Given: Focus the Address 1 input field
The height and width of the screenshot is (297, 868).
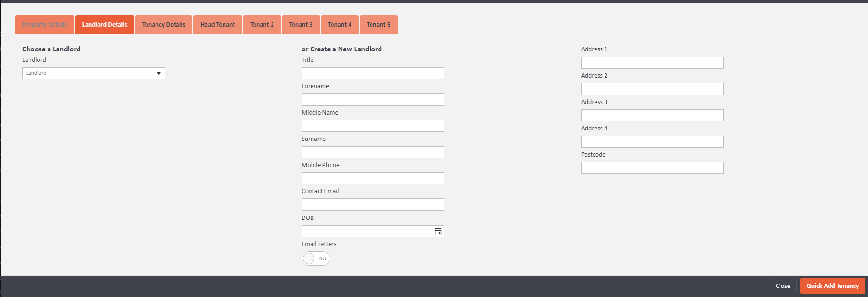Looking at the screenshot, I should 652,63.
